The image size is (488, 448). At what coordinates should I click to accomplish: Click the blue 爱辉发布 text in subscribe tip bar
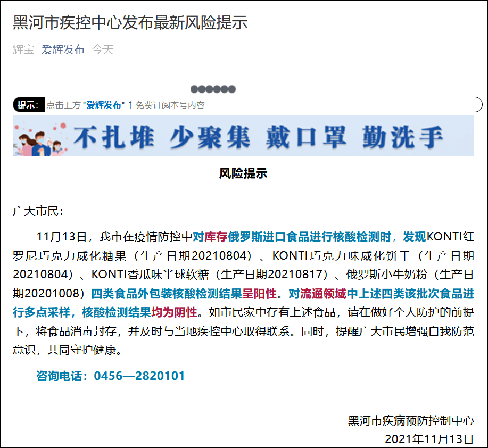104,105
